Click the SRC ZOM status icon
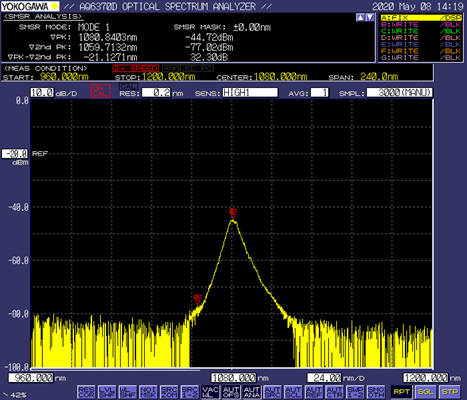The image size is (467, 400). tap(169, 392)
